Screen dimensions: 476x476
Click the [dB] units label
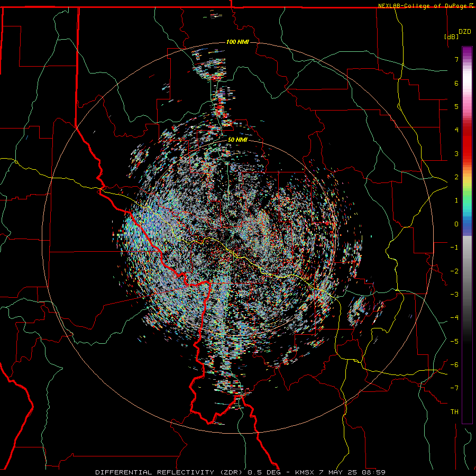(x=451, y=36)
